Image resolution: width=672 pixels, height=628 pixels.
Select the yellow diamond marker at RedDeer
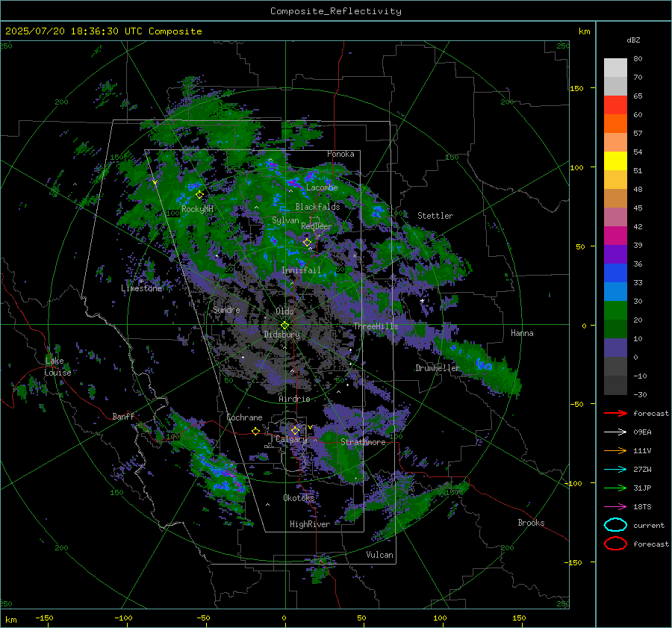click(x=307, y=243)
